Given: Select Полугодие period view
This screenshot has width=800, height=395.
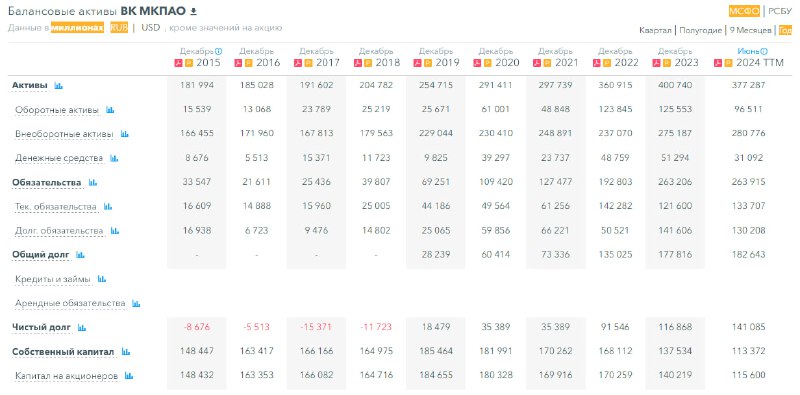Looking at the screenshot, I should click(x=700, y=31).
